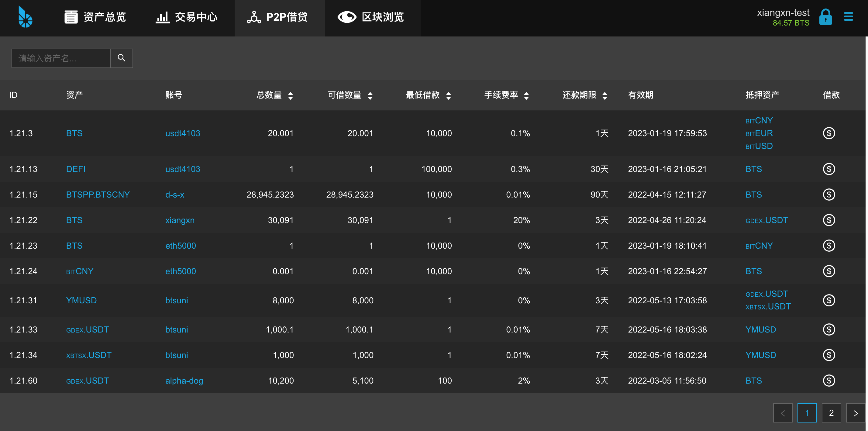
Task: Open account link alpha-dog
Action: tap(184, 381)
